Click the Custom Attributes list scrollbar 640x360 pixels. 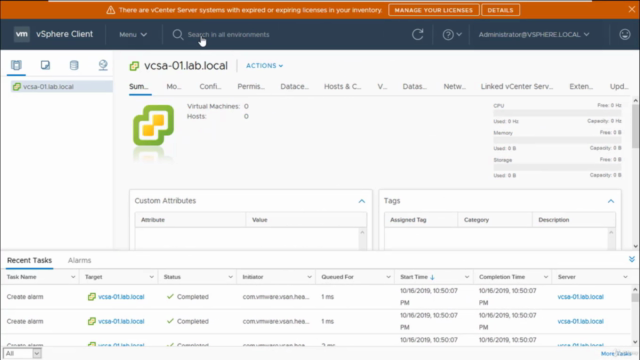(x=362, y=239)
